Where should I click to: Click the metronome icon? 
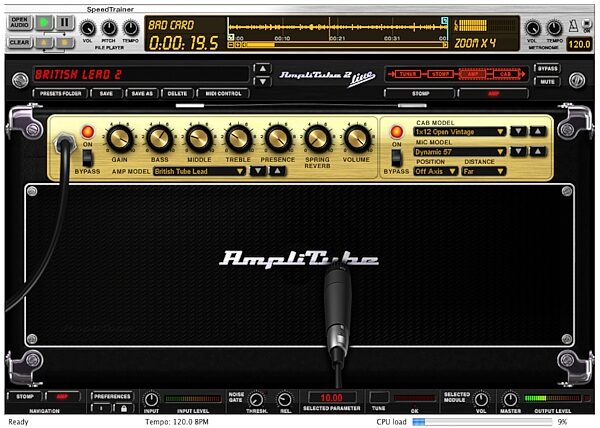(574, 26)
